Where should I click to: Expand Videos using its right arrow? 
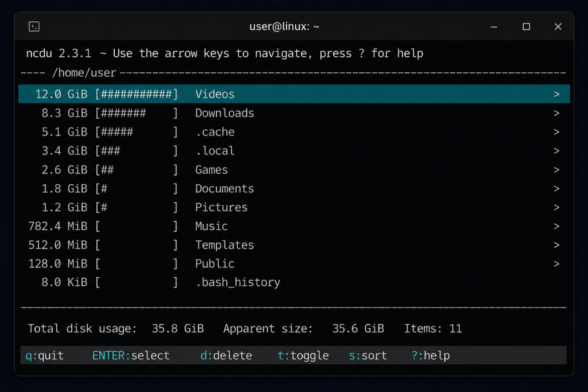click(x=556, y=94)
